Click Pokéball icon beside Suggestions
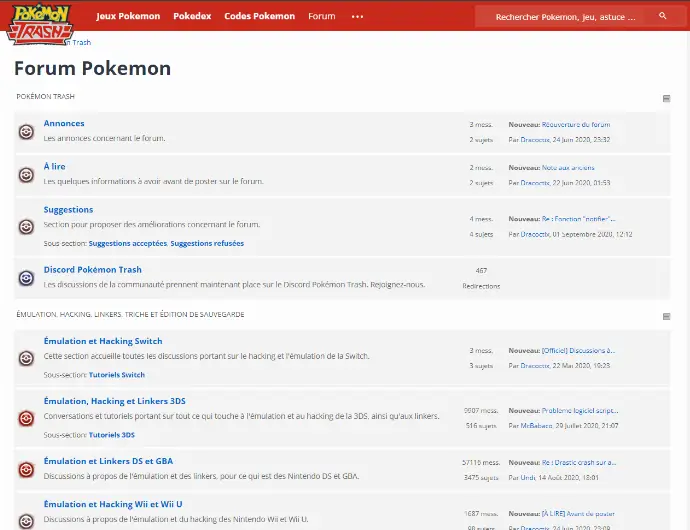The image size is (690, 530). pyautogui.click(x=26, y=227)
